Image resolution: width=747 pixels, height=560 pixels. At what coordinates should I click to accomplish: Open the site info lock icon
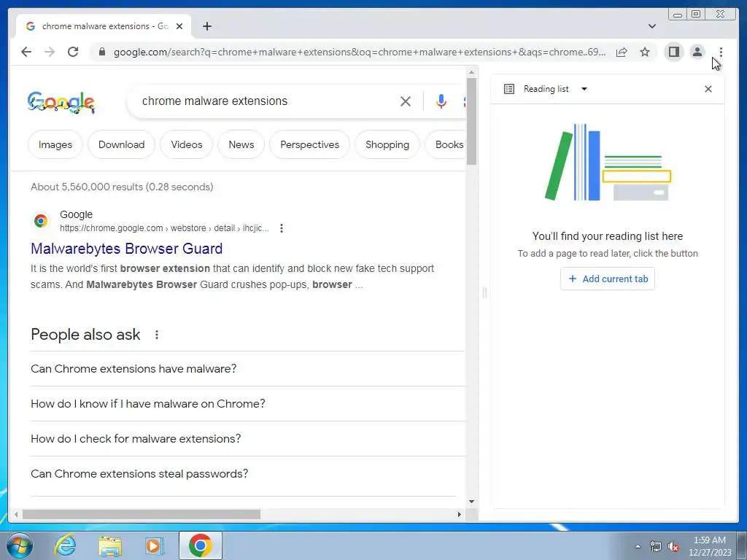[101, 52]
